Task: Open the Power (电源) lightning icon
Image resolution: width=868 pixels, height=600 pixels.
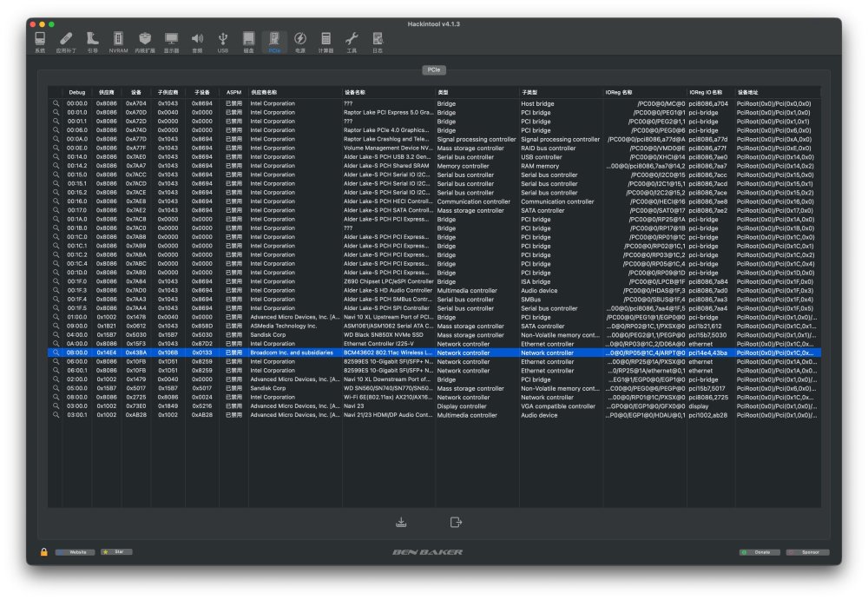Action: coord(300,42)
